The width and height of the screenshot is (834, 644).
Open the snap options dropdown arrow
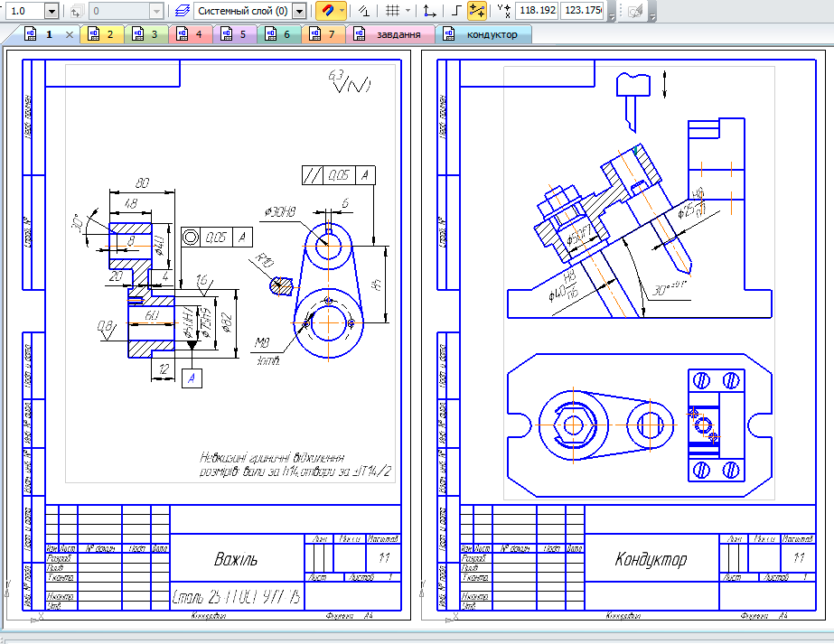(x=342, y=11)
